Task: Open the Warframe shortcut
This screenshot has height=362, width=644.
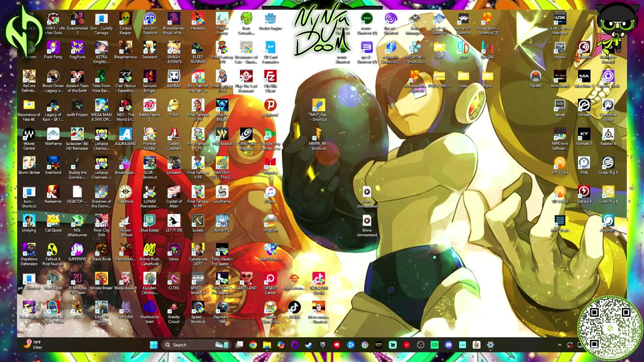Action: [53, 137]
